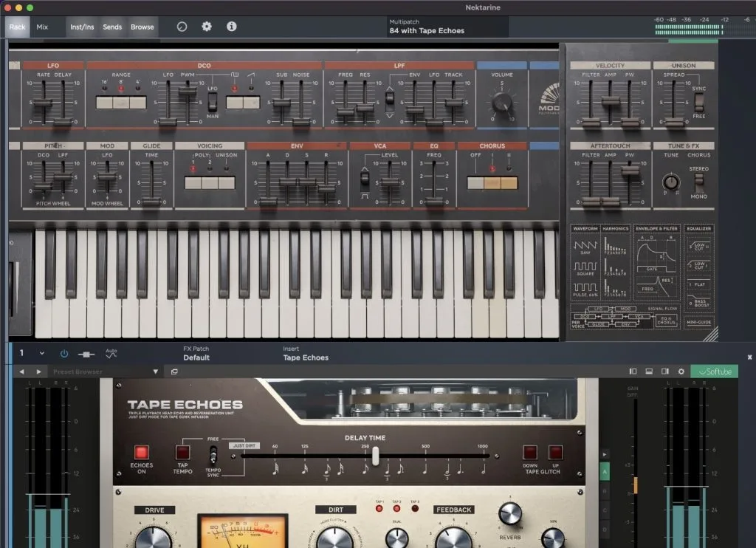This screenshot has width=756, height=548.
Task: Click the synth Volume knob
Action: (502, 103)
